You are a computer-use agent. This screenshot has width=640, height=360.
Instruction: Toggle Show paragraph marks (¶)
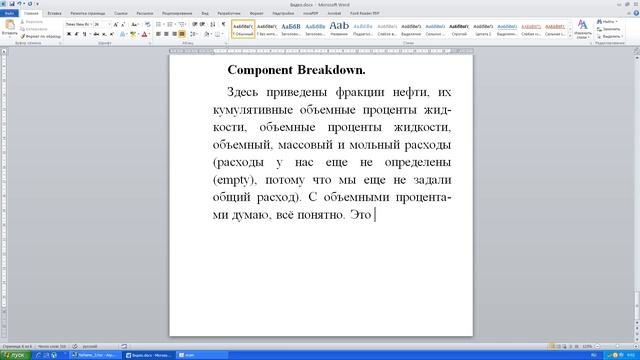pos(223,24)
